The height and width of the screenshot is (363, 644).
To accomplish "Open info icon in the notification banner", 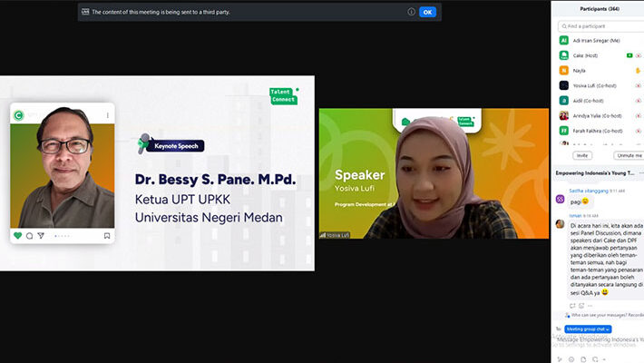I will pos(411,12).
